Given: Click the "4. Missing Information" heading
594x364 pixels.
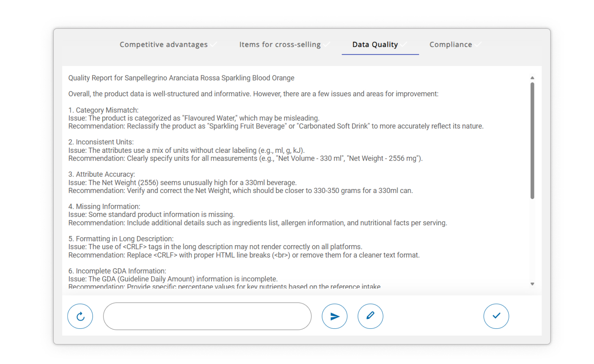Looking at the screenshot, I should click(104, 207).
